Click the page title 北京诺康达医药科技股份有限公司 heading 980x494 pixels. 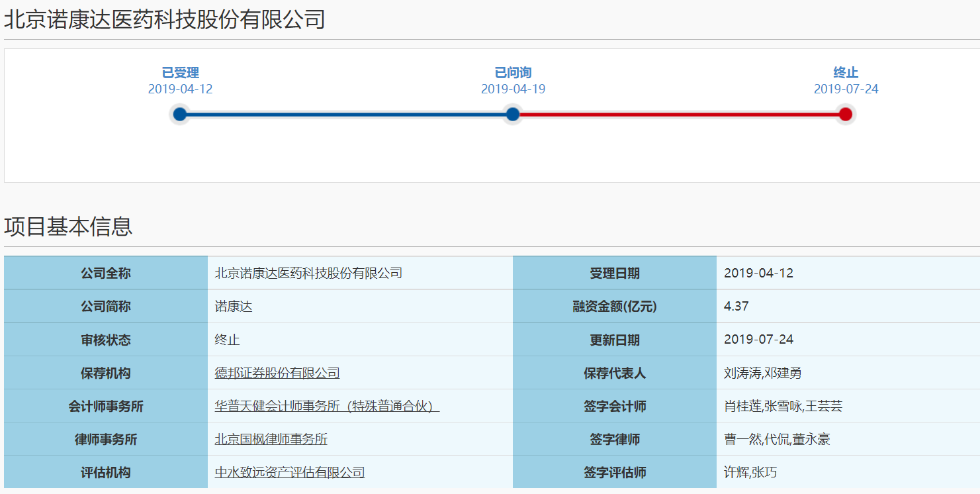tap(165, 20)
